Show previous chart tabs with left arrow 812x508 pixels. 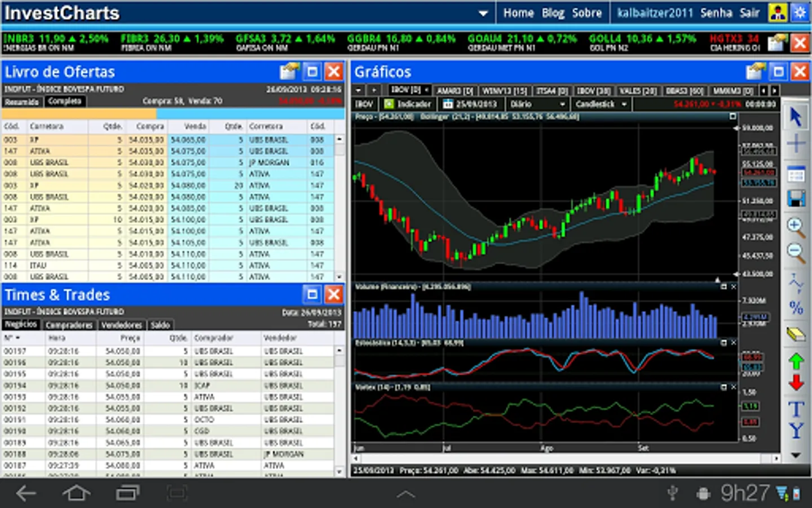[x=764, y=90]
